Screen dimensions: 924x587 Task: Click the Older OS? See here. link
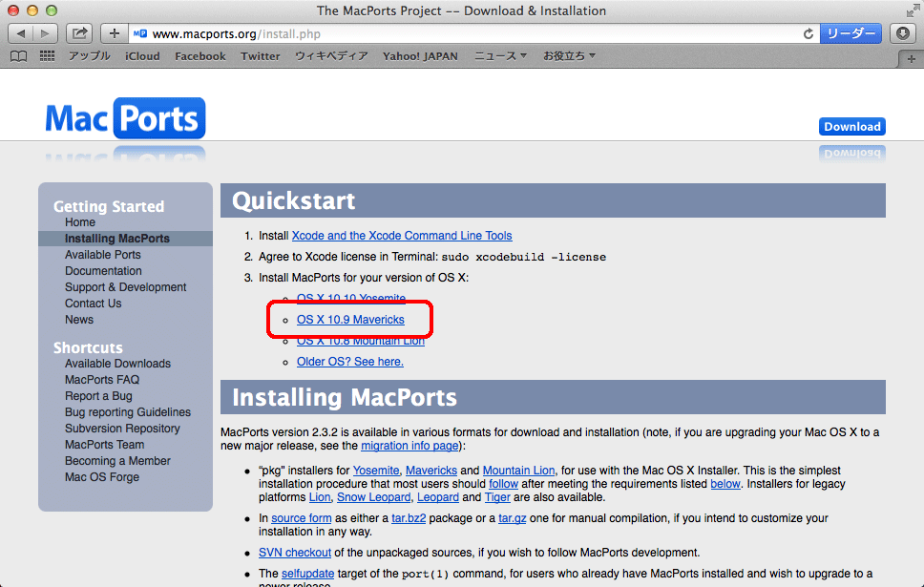point(350,362)
